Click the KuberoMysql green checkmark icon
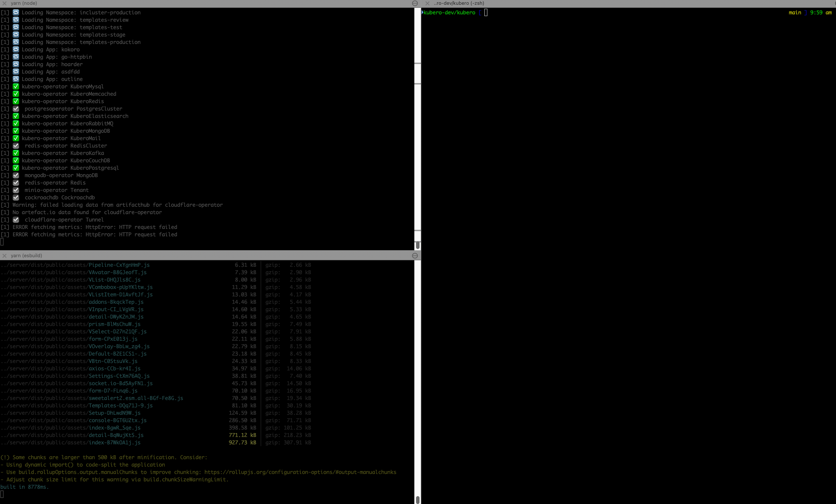The image size is (836, 504). [x=16, y=87]
